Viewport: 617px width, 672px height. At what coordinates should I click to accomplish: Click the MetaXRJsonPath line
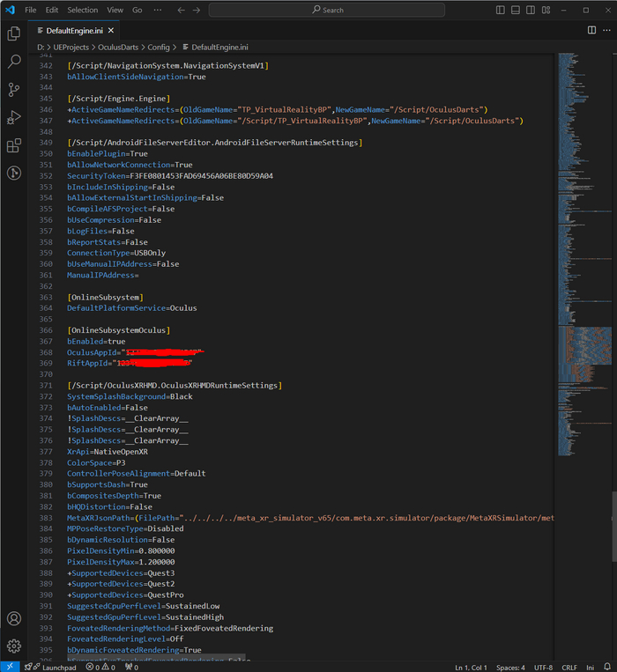pos(310,518)
